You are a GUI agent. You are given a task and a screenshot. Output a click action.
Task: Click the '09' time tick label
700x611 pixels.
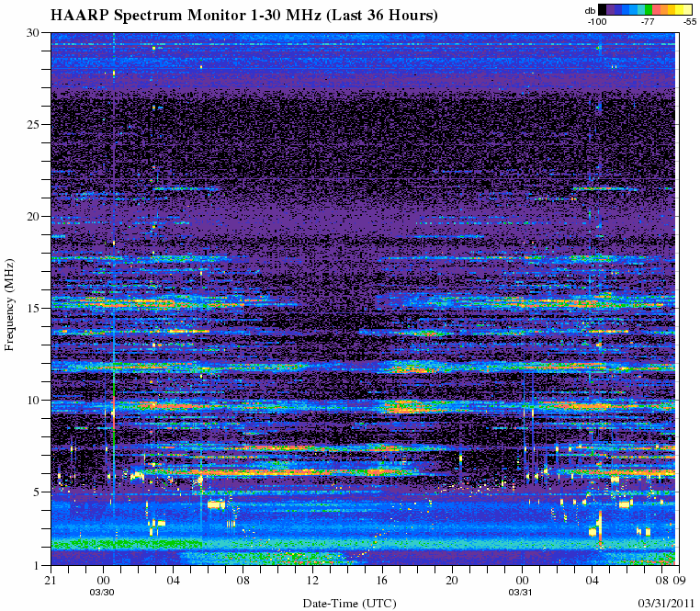680,581
